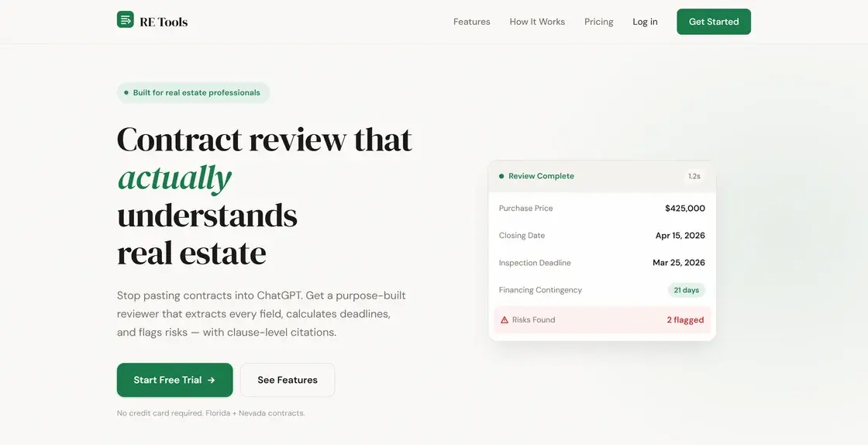The width and height of the screenshot is (868, 445).
Task: Click the green dot beside Review Complete
Action: 501,176
